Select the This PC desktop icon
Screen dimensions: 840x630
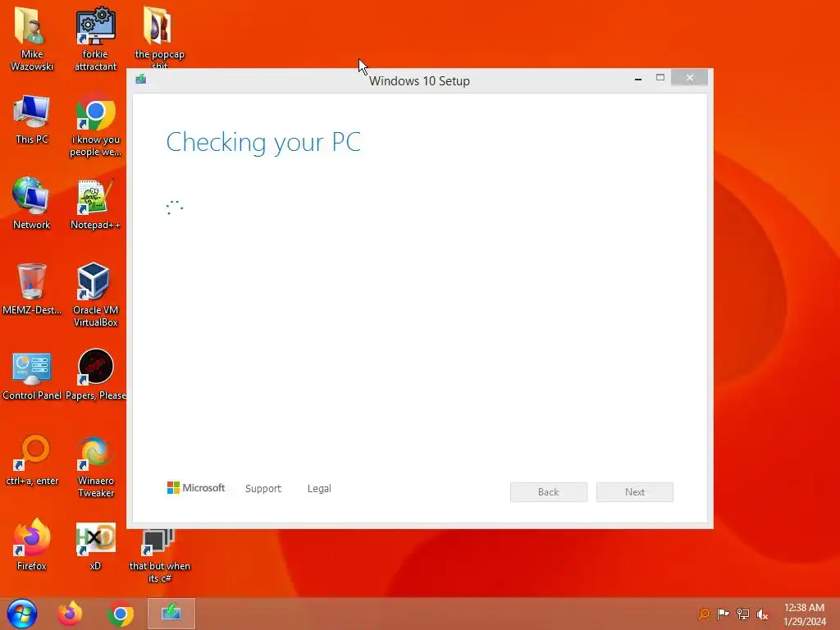[x=32, y=119]
